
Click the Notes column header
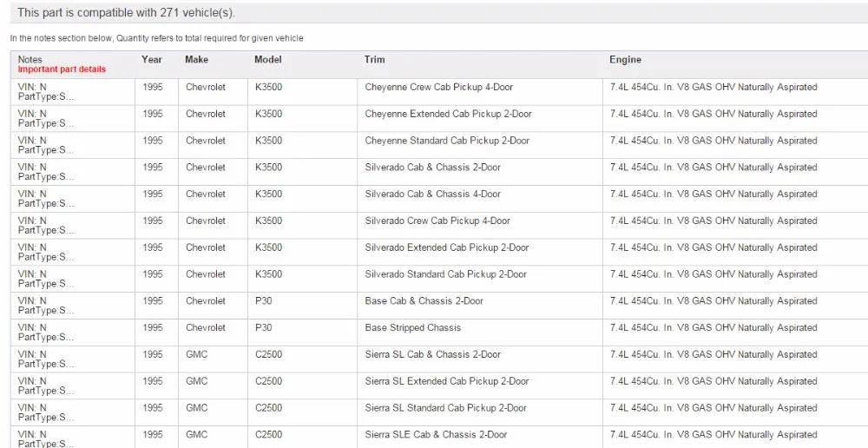point(30,59)
